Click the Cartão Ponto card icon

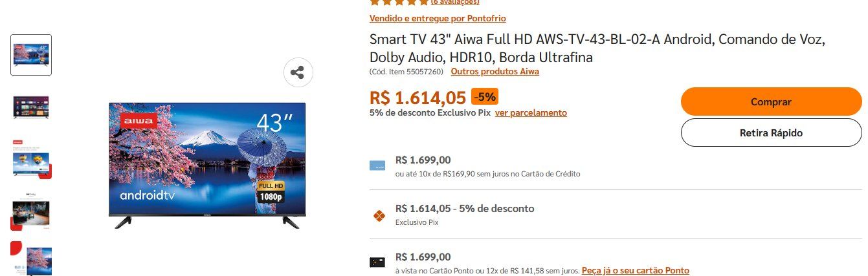tap(377, 262)
